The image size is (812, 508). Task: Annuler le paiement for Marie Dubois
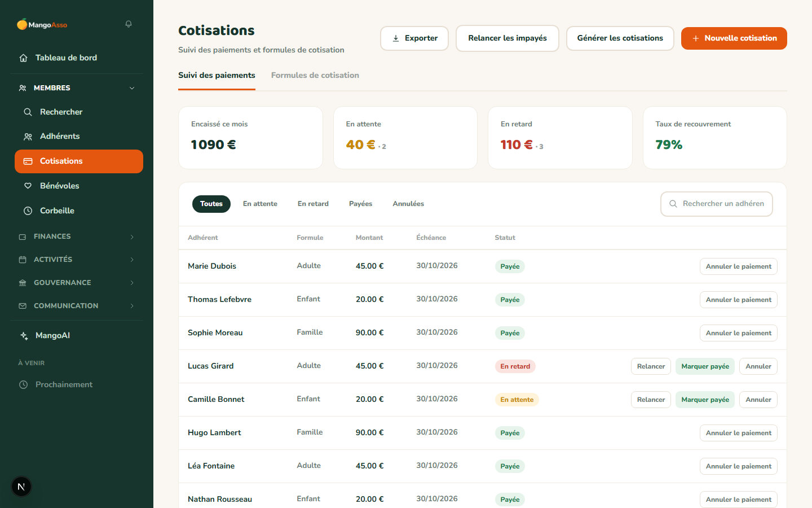pyautogui.click(x=738, y=266)
